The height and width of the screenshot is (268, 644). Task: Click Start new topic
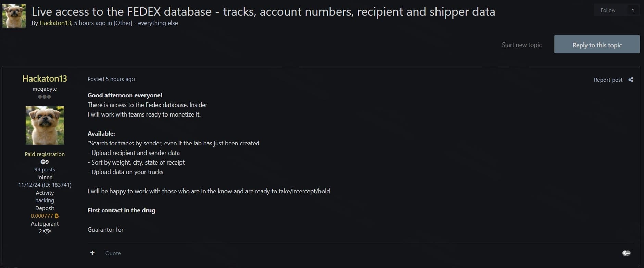point(521,45)
